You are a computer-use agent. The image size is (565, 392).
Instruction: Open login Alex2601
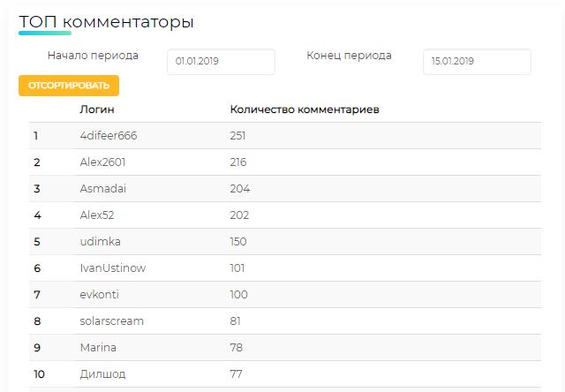click(x=102, y=162)
